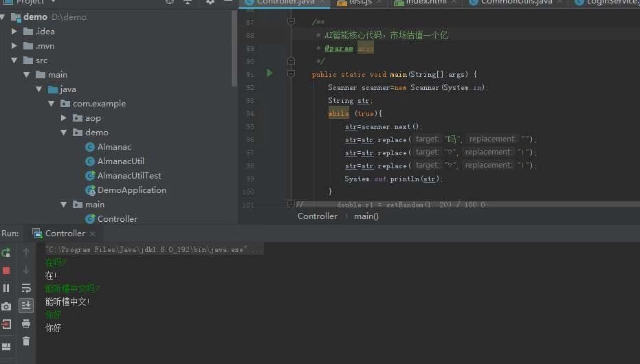Image resolution: width=640 pixels, height=364 pixels.
Task: Select DemoApplication in the project tree
Action: coord(131,190)
